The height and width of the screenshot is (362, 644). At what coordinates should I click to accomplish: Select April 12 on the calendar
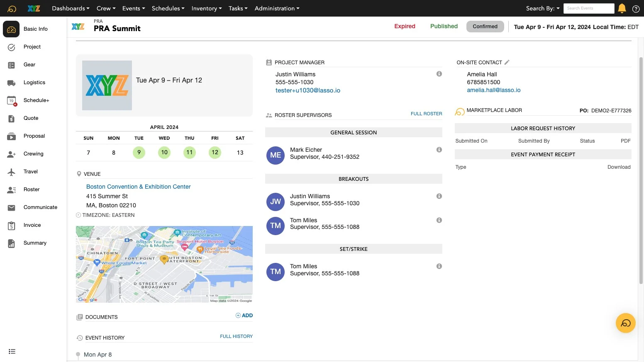pos(215,153)
